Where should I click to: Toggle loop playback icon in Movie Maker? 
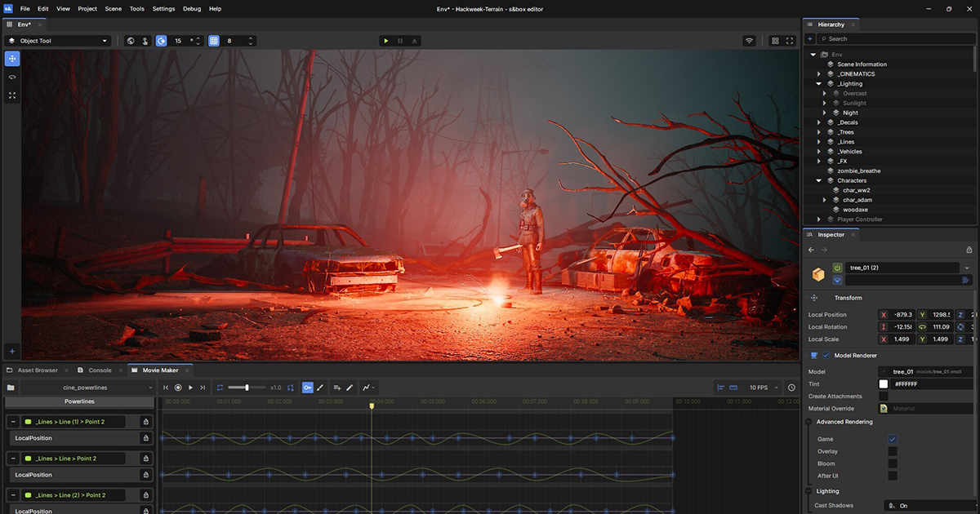click(x=219, y=388)
